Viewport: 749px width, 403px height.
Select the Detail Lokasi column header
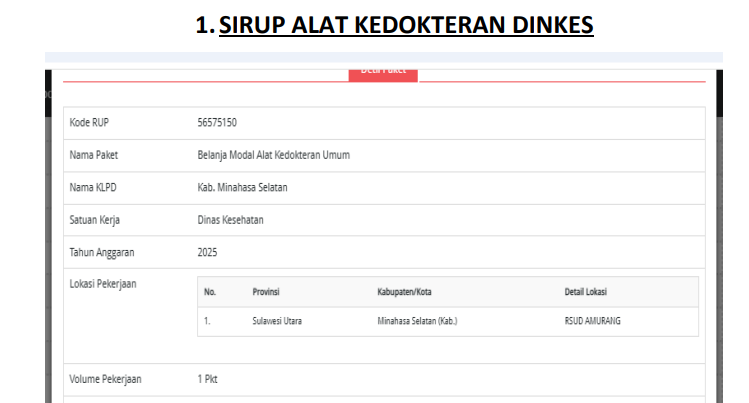[x=586, y=292]
